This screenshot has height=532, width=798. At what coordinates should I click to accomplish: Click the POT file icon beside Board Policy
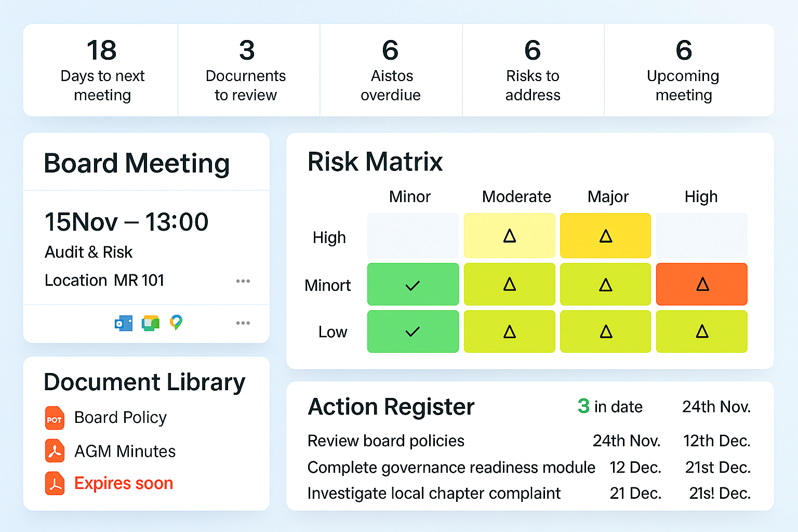click(x=55, y=418)
